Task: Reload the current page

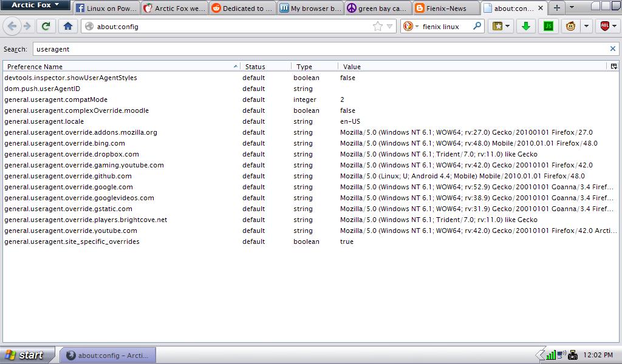Action: 46,26
